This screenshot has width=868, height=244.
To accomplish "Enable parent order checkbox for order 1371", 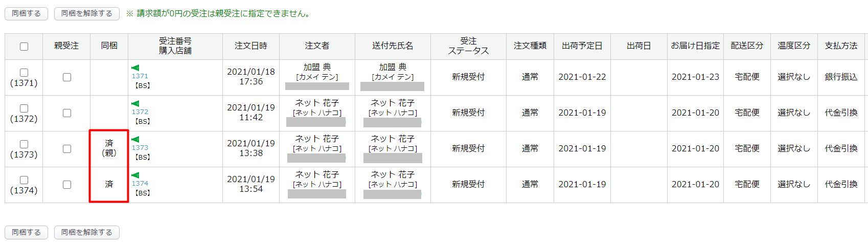I will [x=67, y=77].
